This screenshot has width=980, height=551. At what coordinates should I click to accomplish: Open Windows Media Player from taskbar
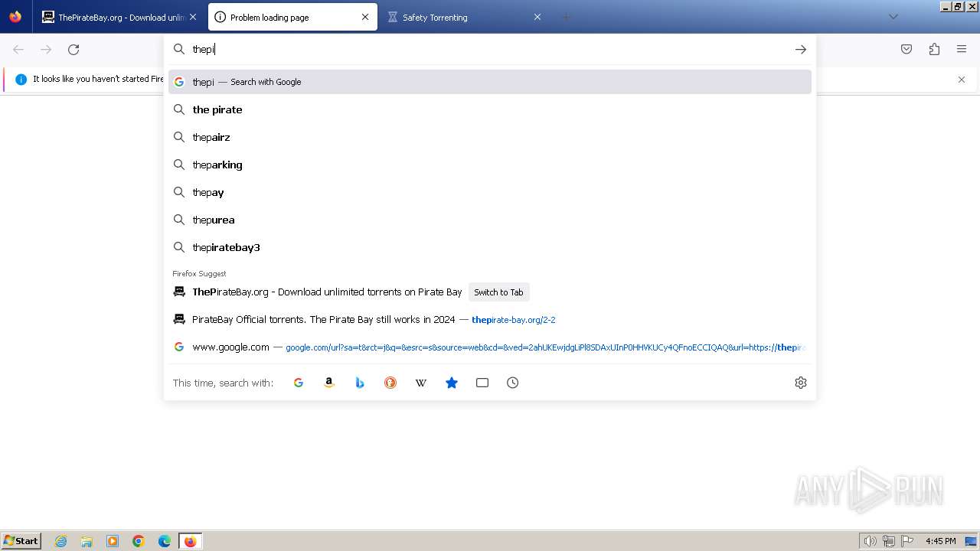click(113, 541)
